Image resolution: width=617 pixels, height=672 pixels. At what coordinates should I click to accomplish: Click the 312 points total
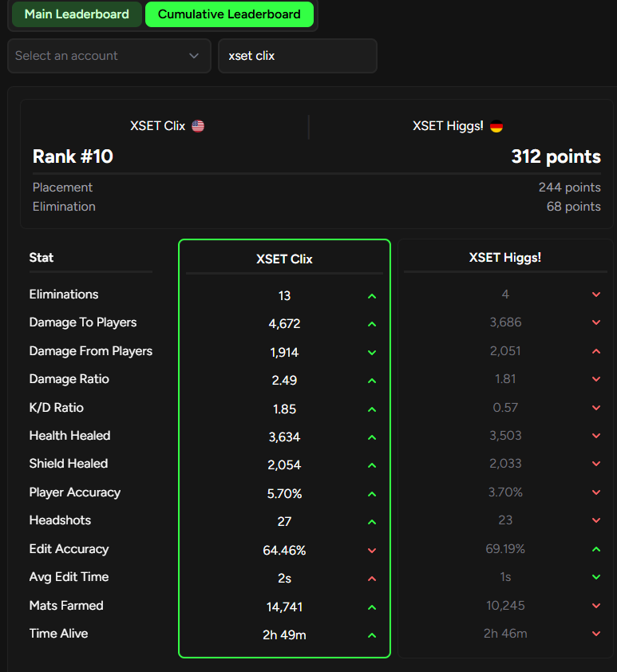[x=556, y=156]
